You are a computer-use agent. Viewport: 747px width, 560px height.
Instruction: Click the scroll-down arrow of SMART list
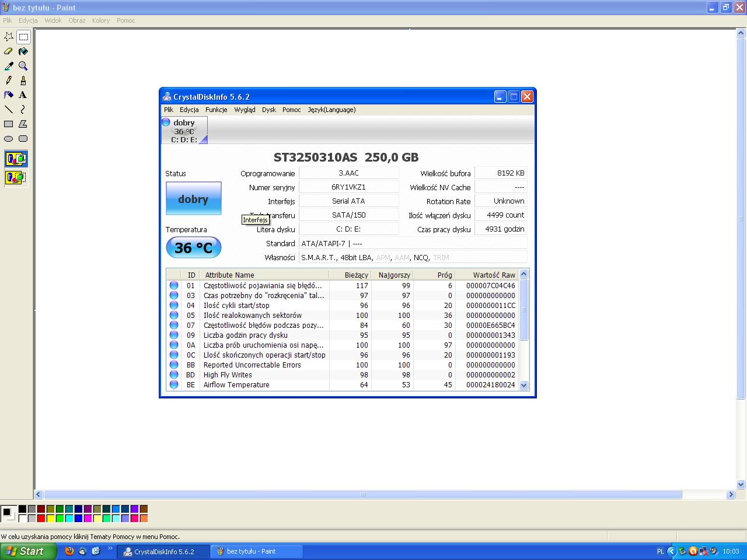pos(523,385)
